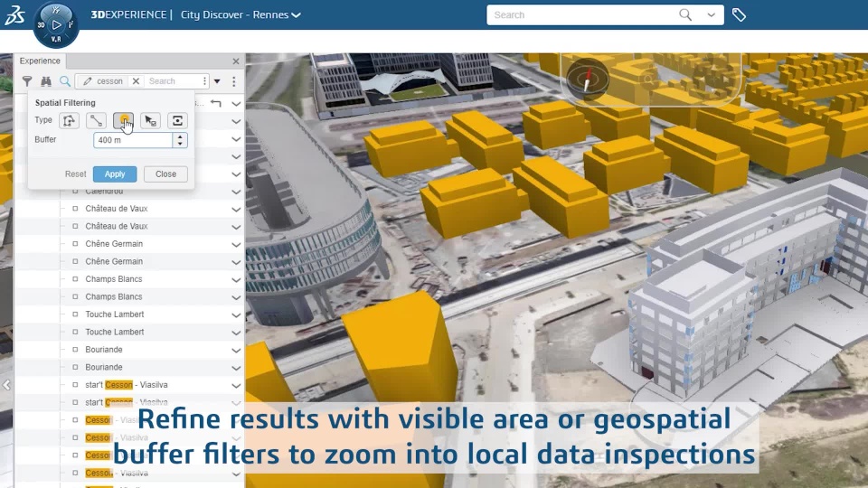
Task: Click the binoculars find icon
Action: tap(46, 81)
